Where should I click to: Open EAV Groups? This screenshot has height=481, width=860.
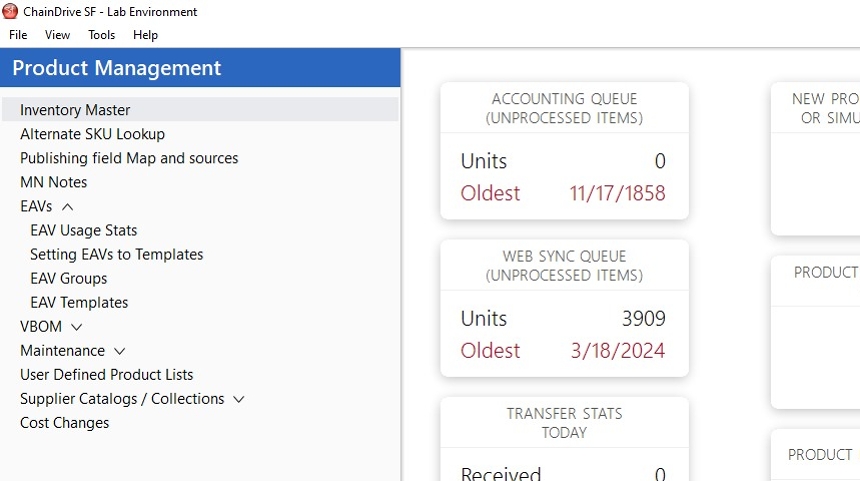pyautogui.click(x=69, y=279)
